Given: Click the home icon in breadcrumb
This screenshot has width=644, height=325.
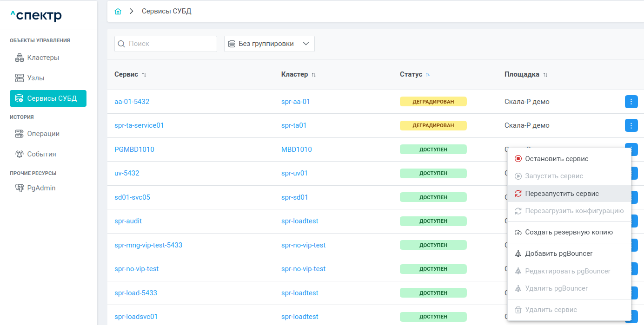Looking at the screenshot, I should (x=118, y=12).
